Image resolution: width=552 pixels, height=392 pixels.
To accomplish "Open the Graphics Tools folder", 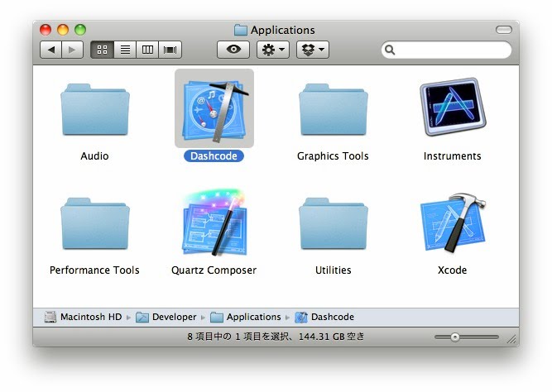I will 333,112.
